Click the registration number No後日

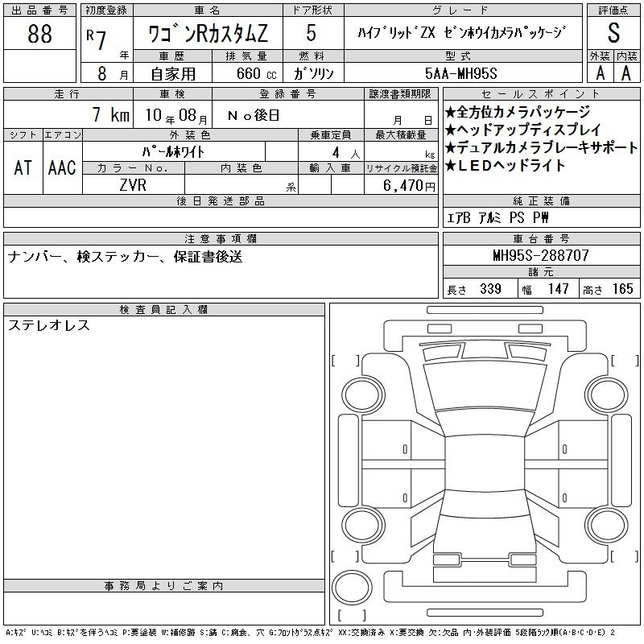coord(254,115)
